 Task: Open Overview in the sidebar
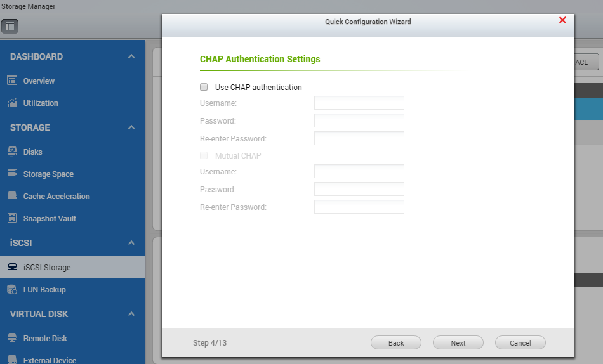pos(39,81)
